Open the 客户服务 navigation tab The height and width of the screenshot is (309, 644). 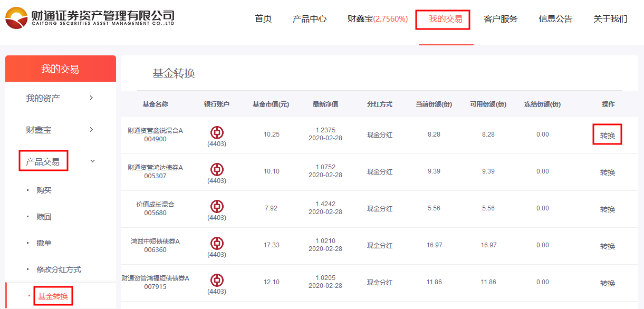point(501,19)
